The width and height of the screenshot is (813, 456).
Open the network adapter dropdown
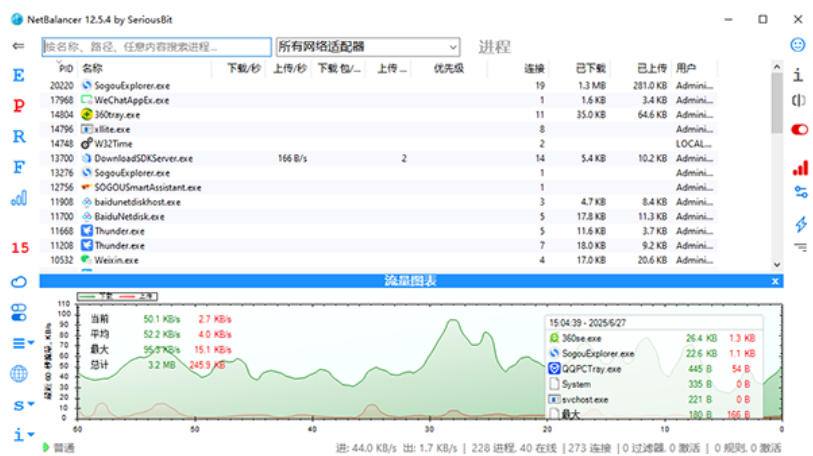click(367, 46)
